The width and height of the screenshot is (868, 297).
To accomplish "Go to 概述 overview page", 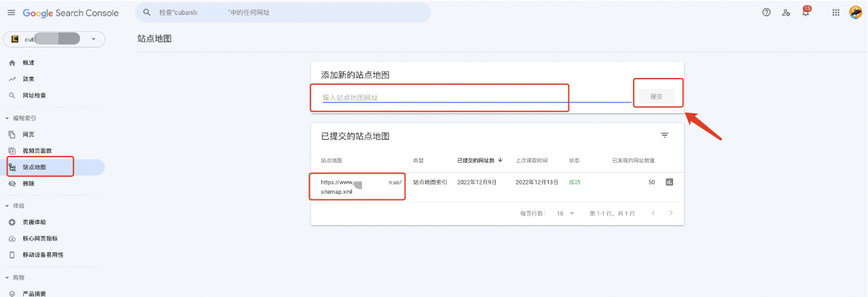I will (28, 63).
